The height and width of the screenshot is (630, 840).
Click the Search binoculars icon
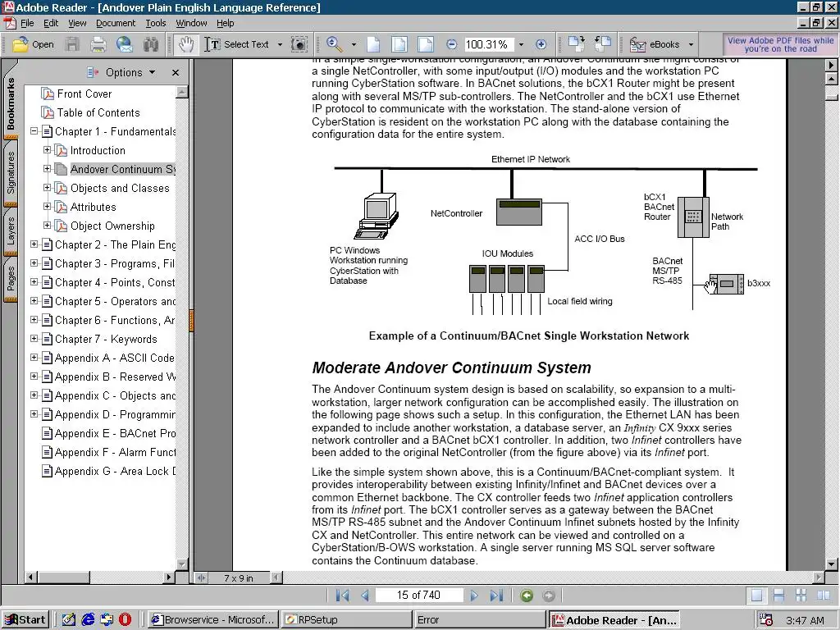click(x=151, y=44)
